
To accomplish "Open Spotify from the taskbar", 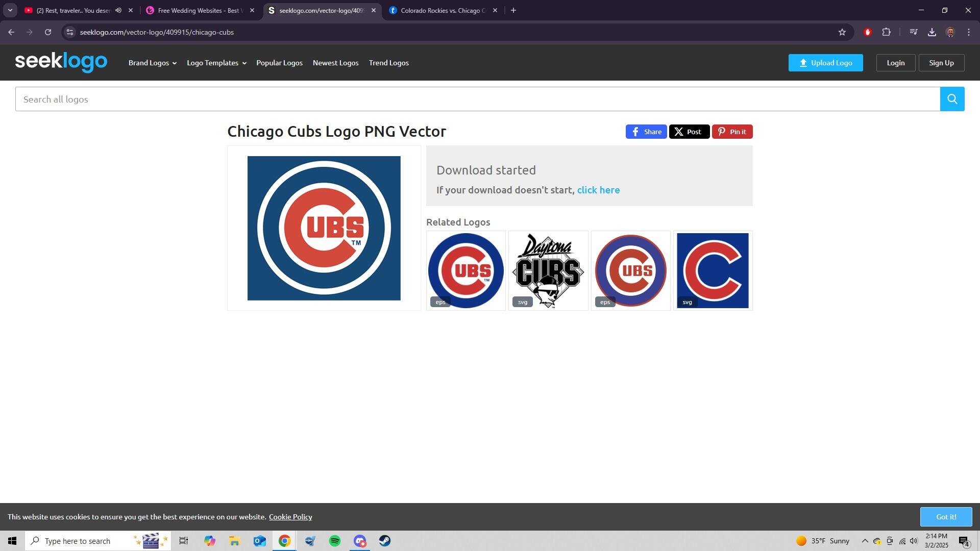I will pyautogui.click(x=335, y=541).
